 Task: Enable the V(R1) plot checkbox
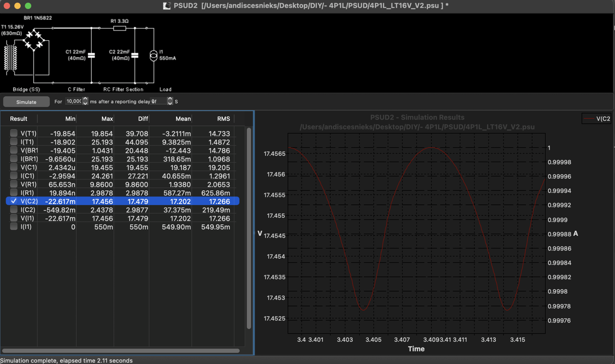click(14, 184)
